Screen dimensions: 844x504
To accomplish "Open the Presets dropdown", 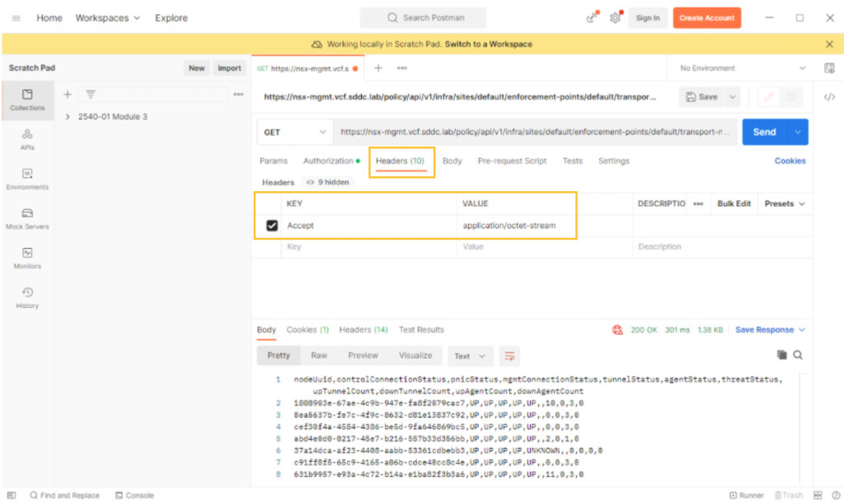I will click(785, 204).
